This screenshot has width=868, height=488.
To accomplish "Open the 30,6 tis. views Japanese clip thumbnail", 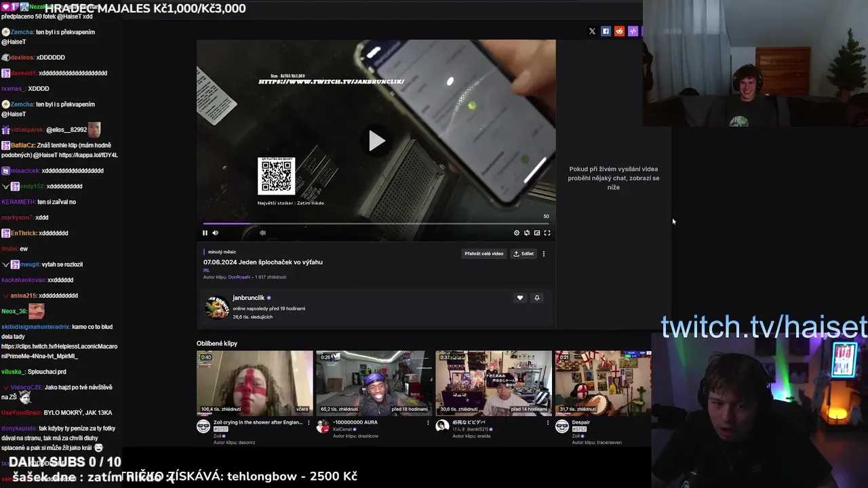I will (493, 382).
